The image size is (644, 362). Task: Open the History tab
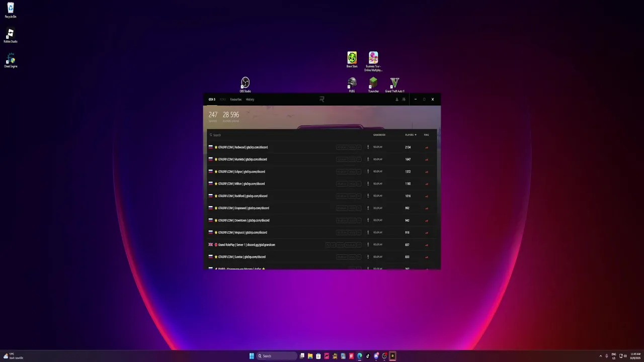point(250,100)
